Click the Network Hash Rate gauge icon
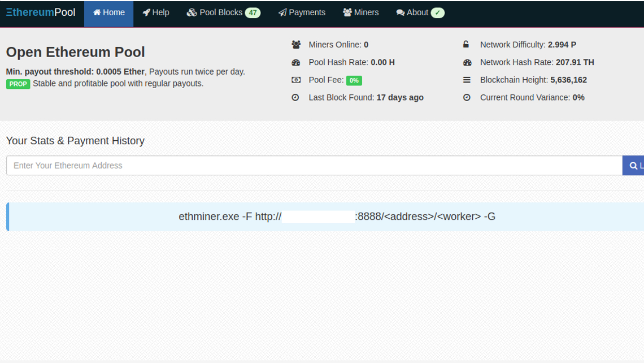The width and height of the screenshot is (644, 363). click(467, 63)
